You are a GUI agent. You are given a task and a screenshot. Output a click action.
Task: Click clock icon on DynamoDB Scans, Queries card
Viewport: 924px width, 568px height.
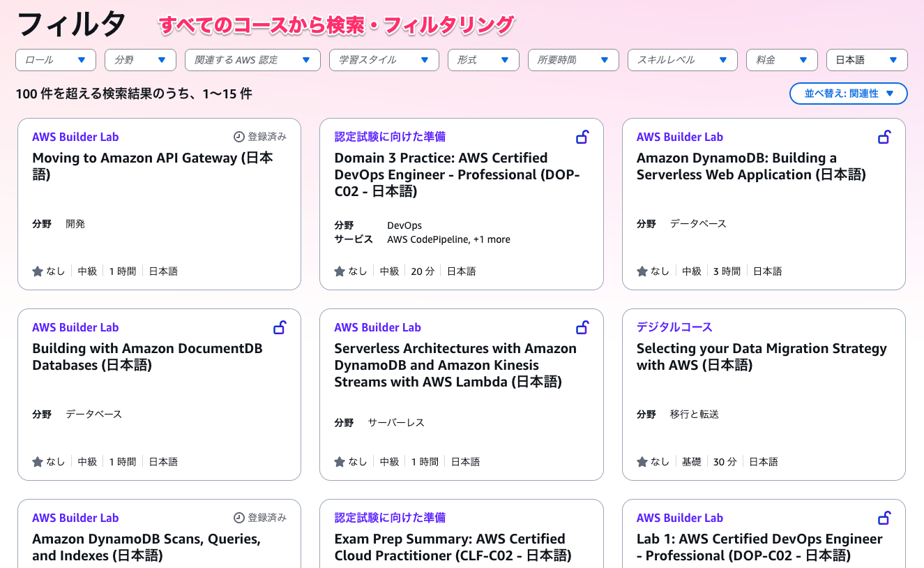239,518
